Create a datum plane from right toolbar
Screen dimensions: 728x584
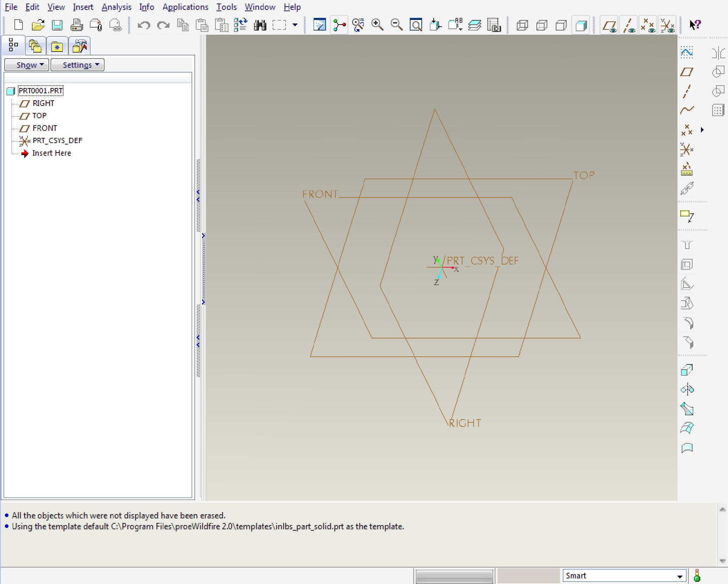coord(687,72)
